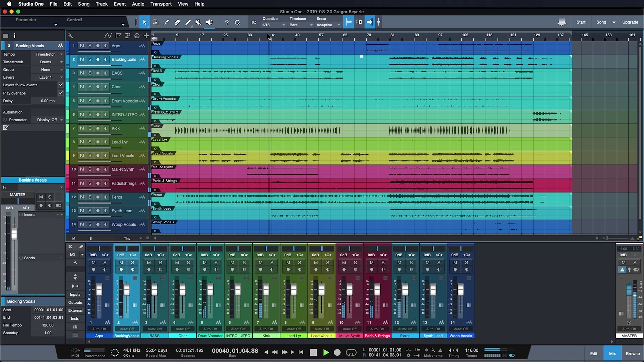
Task: Show mixer Outputs section
Action: pos(75,303)
